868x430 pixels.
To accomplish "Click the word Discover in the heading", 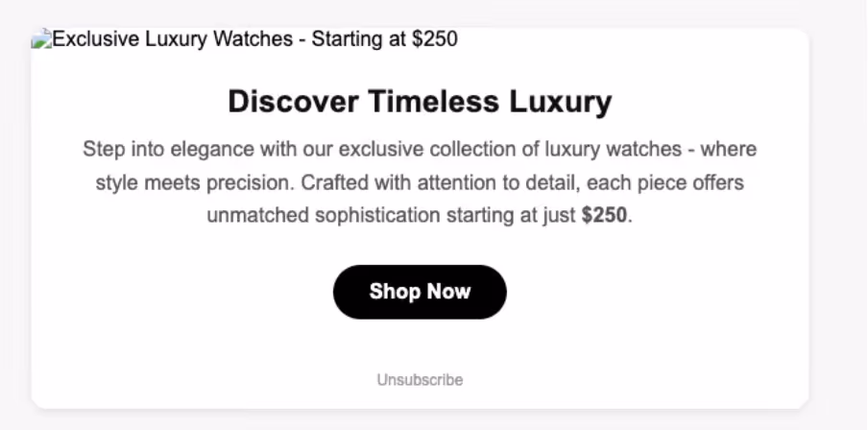I will click(293, 102).
